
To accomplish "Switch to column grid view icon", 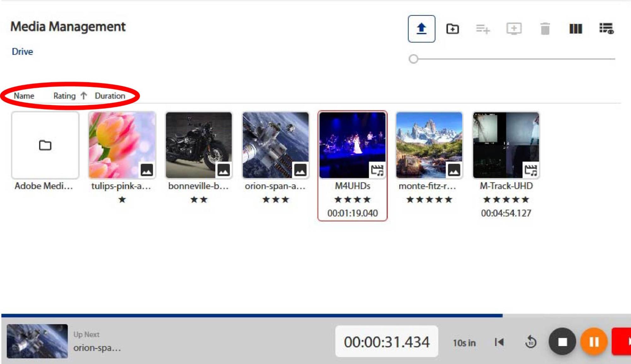I will (x=575, y=29).
